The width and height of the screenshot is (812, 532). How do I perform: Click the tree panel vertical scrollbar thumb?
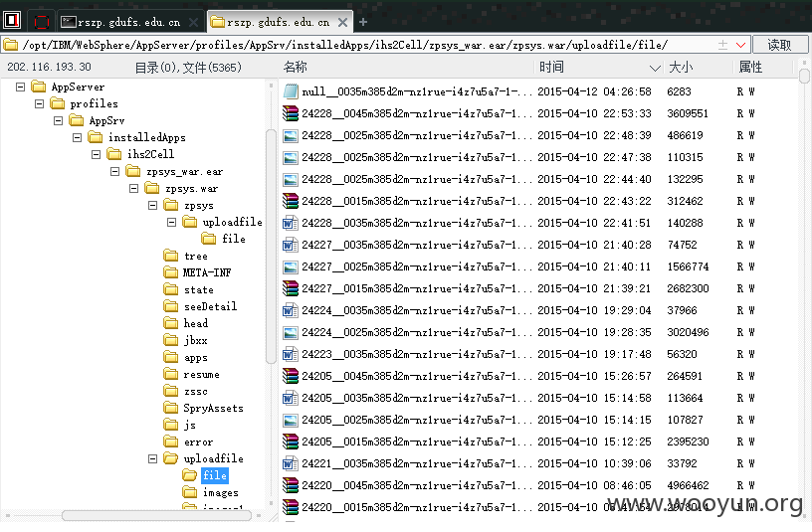(271, 247)
